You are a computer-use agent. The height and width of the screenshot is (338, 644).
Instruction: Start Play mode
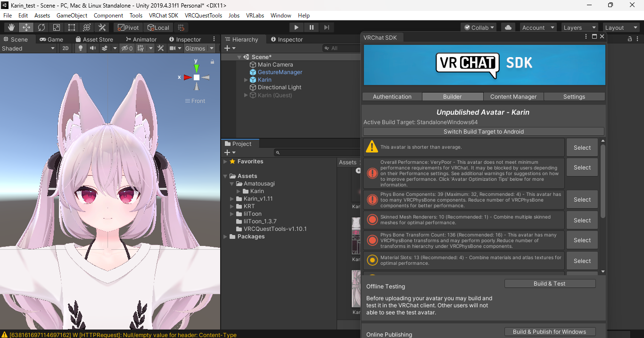coord(296,27)
